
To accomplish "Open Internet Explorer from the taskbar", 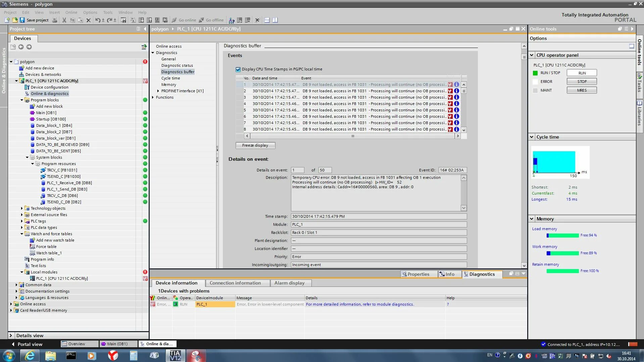I will [x=30, y=356].
